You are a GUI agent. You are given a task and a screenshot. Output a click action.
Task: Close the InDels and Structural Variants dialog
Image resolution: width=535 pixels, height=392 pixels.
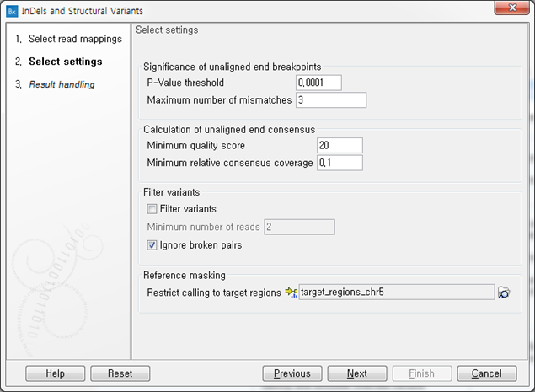click(511, 8)
